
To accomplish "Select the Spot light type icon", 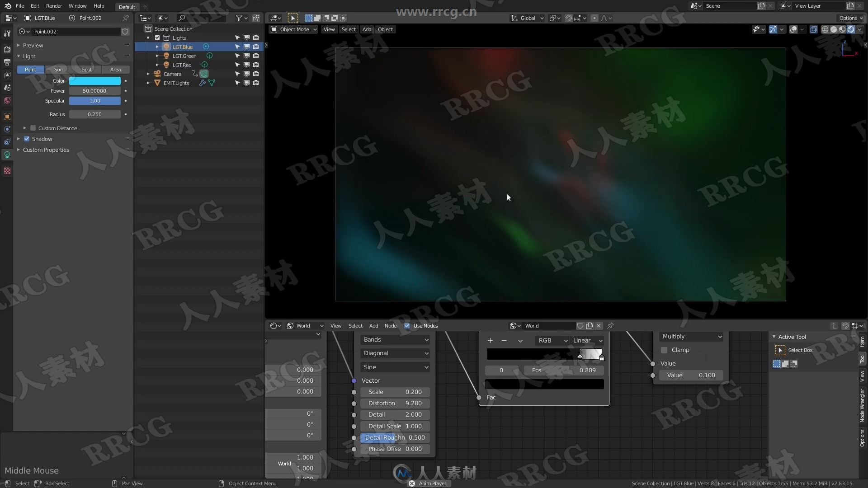I will click(87, 69).
